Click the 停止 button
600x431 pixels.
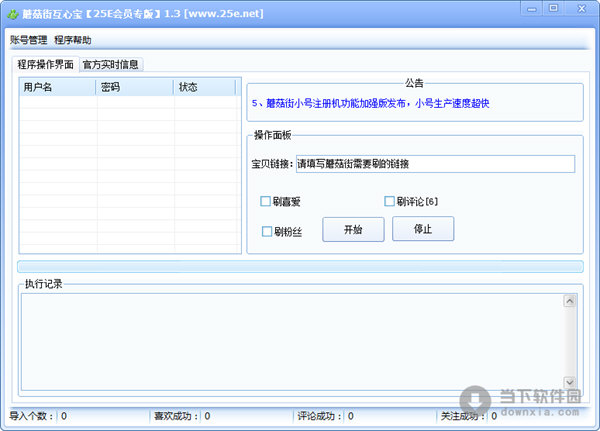click(423, 229)
